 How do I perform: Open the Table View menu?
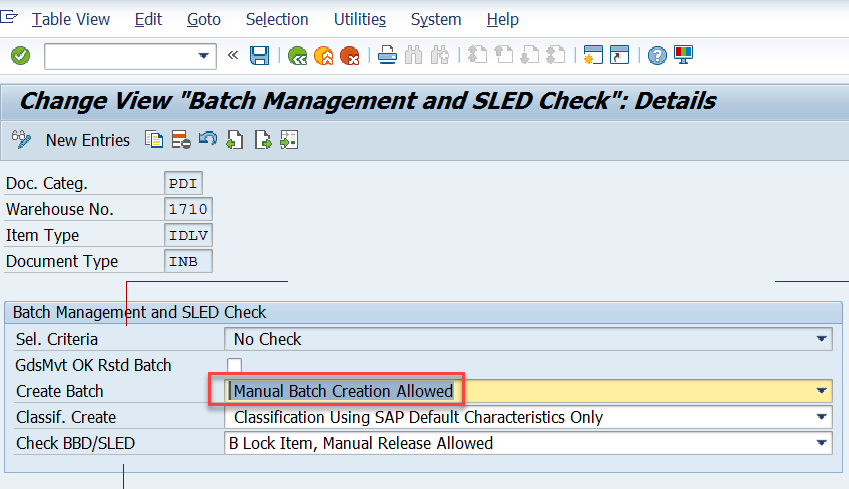coord(71,19)
